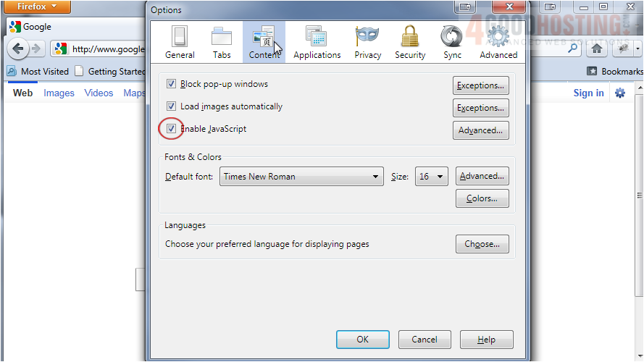This screenshot has height=362, width=644.
Task: Switch to the Tabs options panel
Action: [x=222, y=42]
